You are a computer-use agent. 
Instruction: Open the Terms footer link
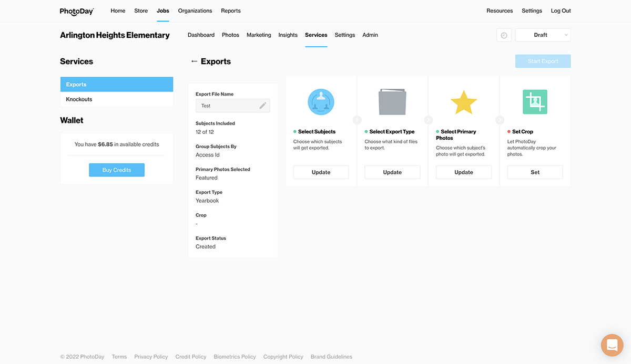119,357
